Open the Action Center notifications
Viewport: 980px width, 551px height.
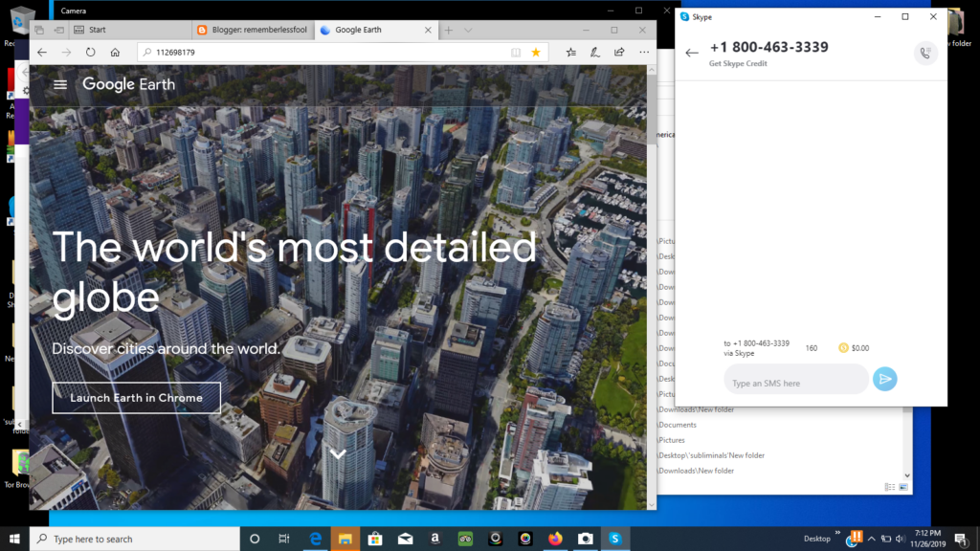point(961,539)
